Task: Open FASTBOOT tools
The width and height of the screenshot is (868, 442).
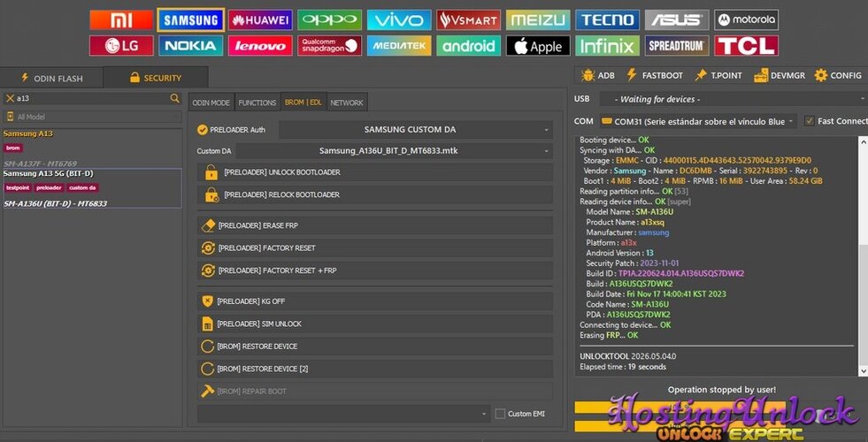Action: pyautogui.click(x=655, y=75)
